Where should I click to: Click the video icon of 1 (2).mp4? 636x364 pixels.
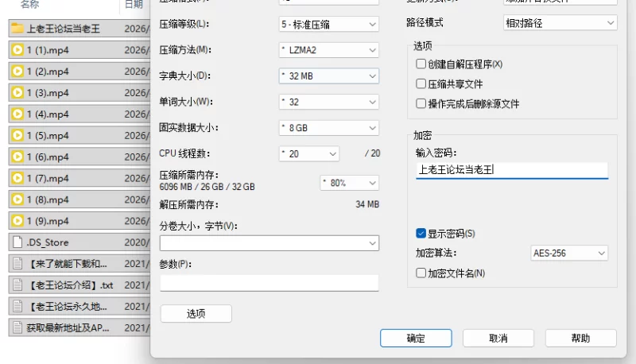(x=17, y=72)
